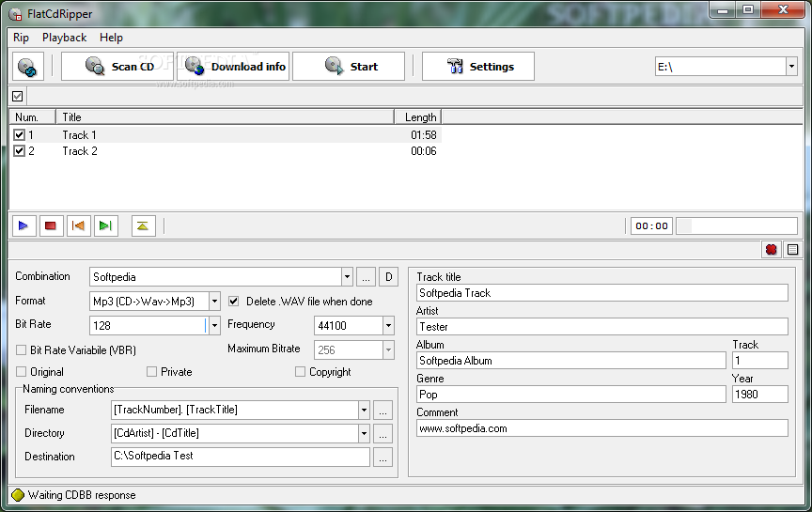The width and height of the screenshot is (812, 512).
Task: Expand the Filename convention dropdown
Action: pyautogui.click(x=364, y=410)
